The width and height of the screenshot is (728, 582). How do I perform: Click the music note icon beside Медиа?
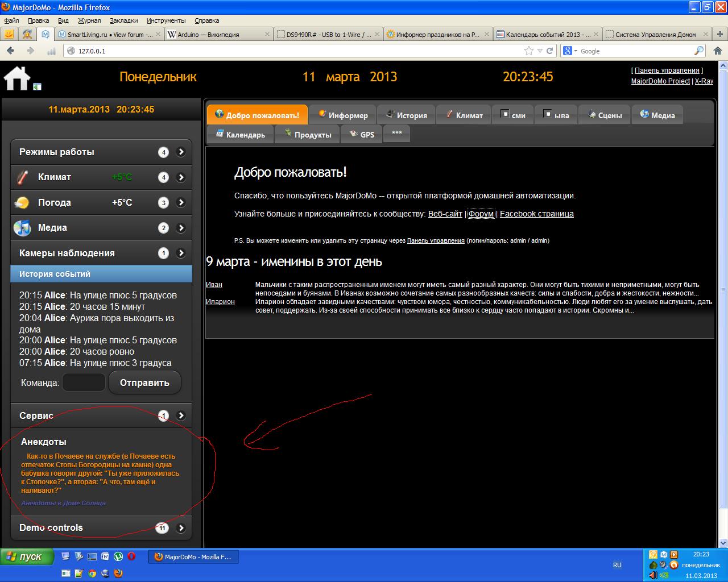(x=22, y=228)
